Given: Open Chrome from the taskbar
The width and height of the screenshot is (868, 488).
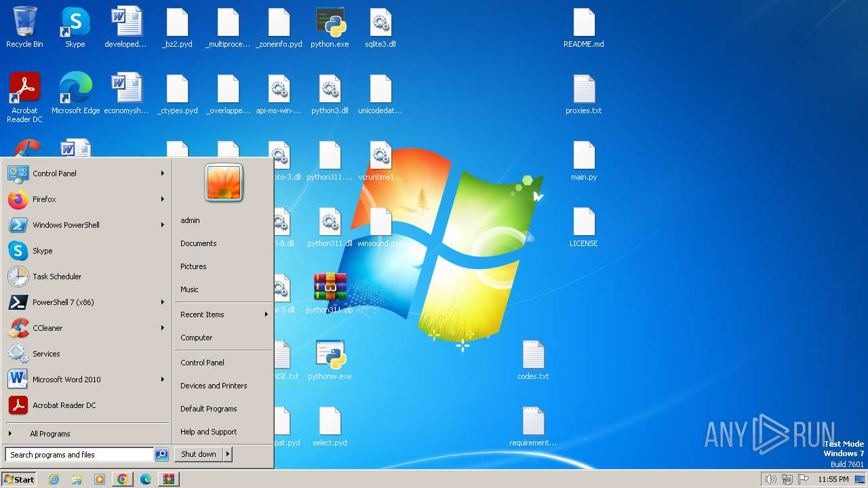Looking at the screenshot, I should 122,479.
